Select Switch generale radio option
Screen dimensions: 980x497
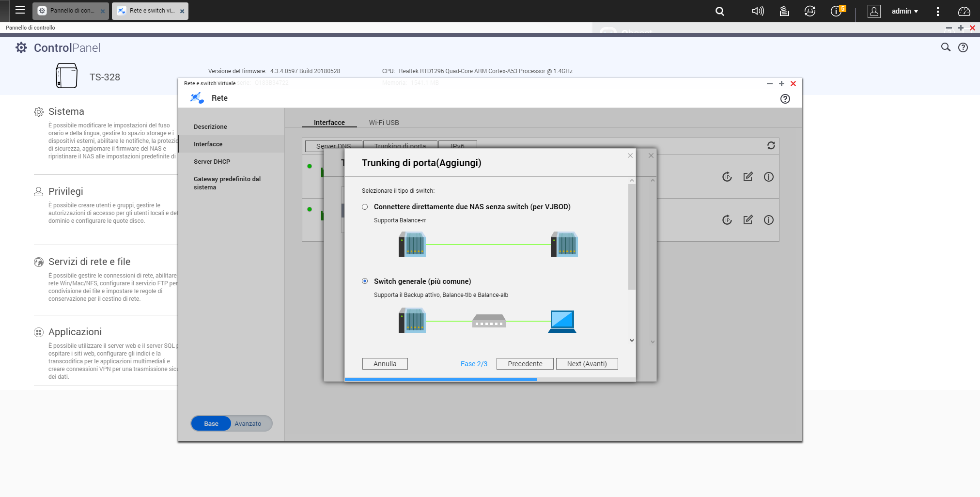click(365, 281)
